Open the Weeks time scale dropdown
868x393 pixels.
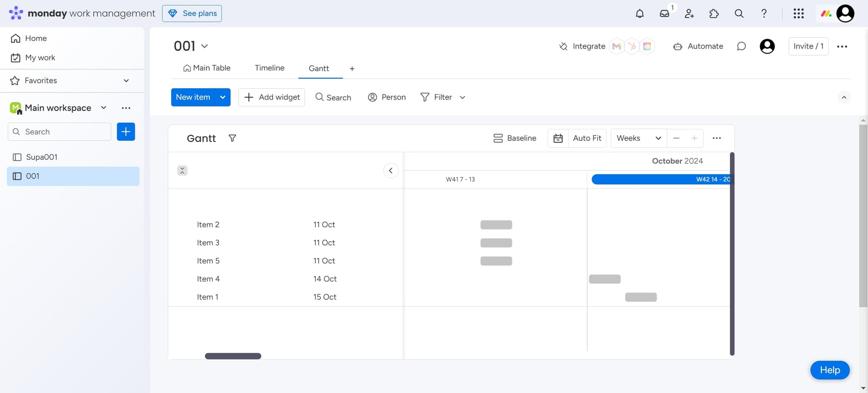[638, 138]
